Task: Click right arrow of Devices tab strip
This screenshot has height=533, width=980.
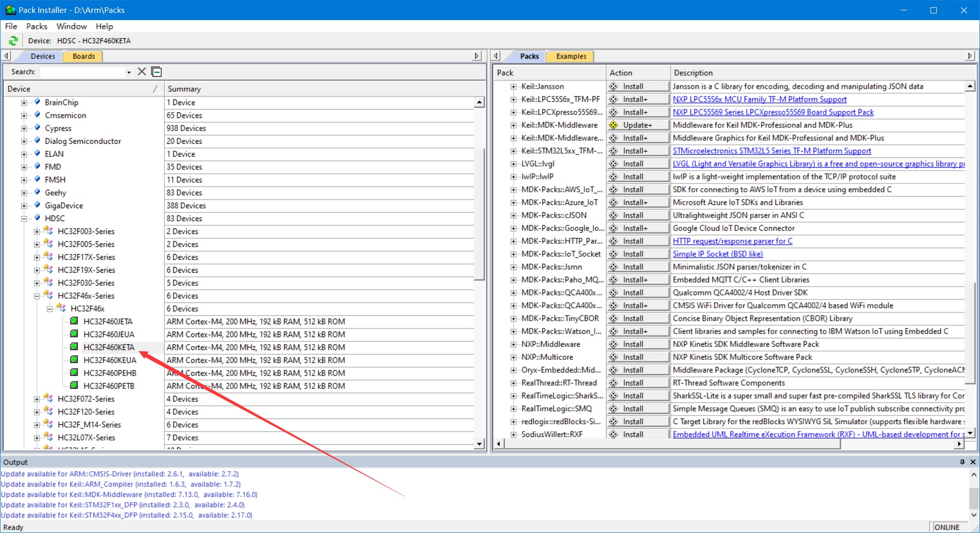Action: pyautogui.click(x=477, y=56)
